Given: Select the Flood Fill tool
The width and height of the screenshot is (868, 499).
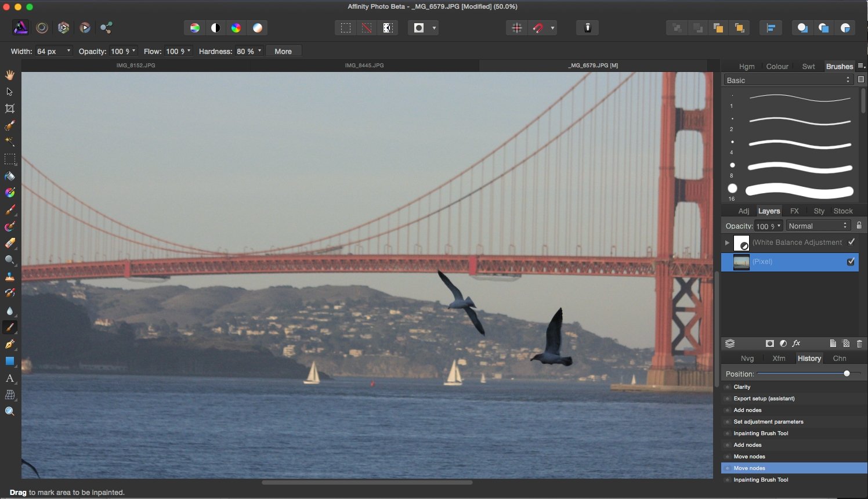Looking at the screenshot, I should pyautogui.click(x=9, y=176).
